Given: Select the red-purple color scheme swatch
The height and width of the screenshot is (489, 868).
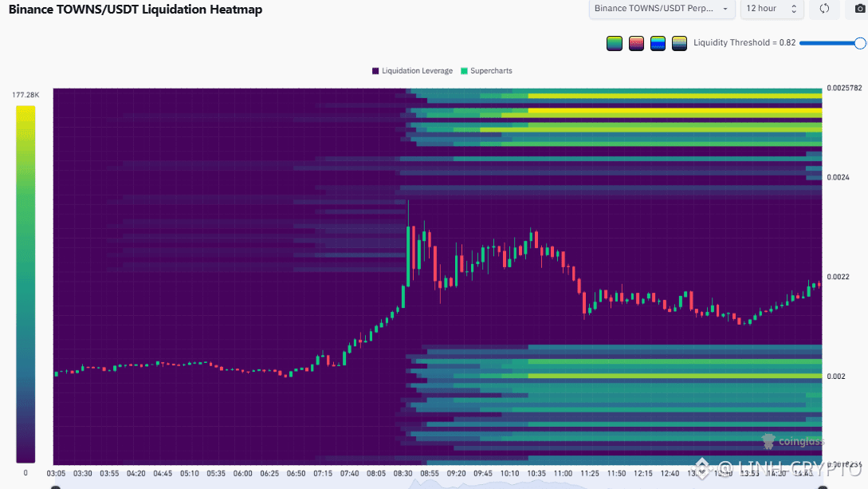Looking at the screenshot, I should point(636,43).
